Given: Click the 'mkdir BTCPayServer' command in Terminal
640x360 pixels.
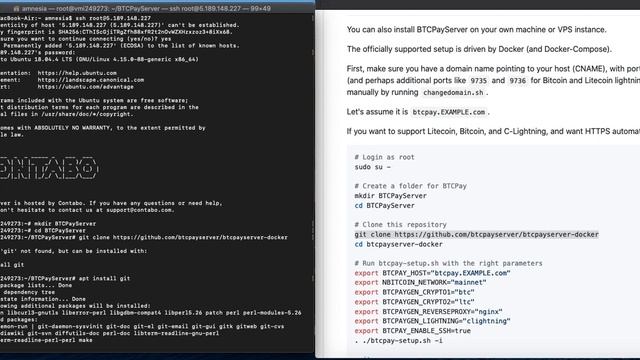Looking at the screenshot, I should [x=65, y=224].
